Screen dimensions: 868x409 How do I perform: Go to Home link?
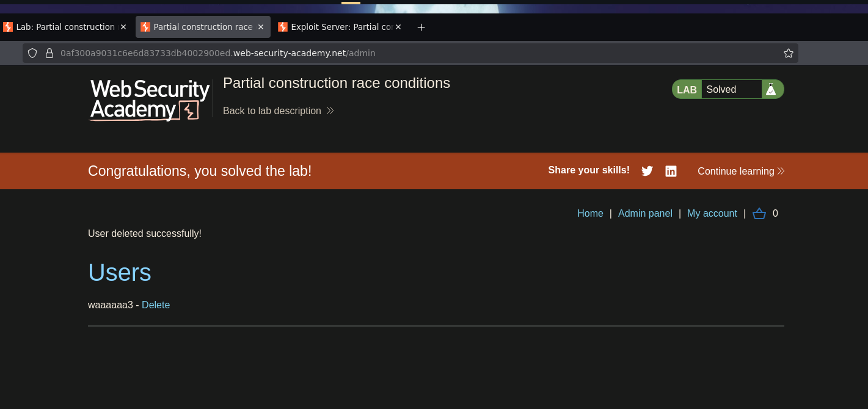(x=590, y=214)
